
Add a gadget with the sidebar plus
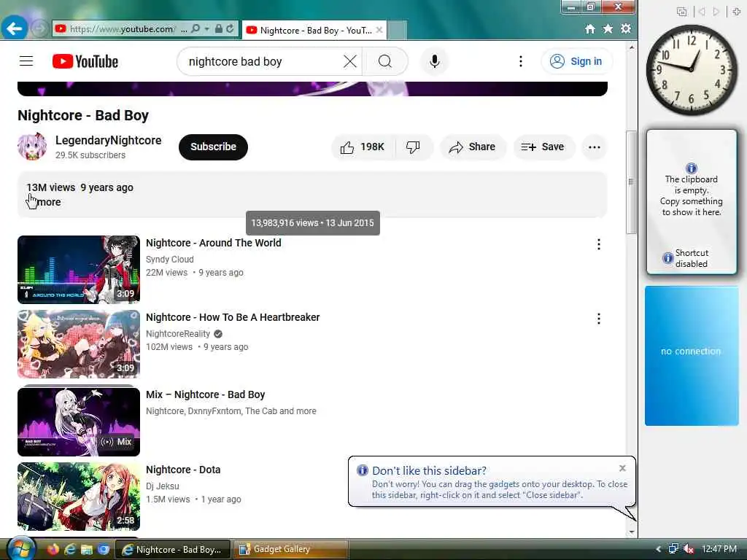pos(737,12)
